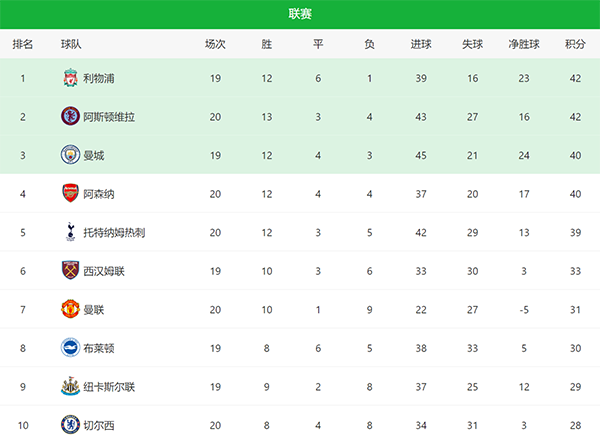This screenshot has width=600, height=438.
Task: Click the Chelsea club crest icon
Action: (x=70, y=425)
